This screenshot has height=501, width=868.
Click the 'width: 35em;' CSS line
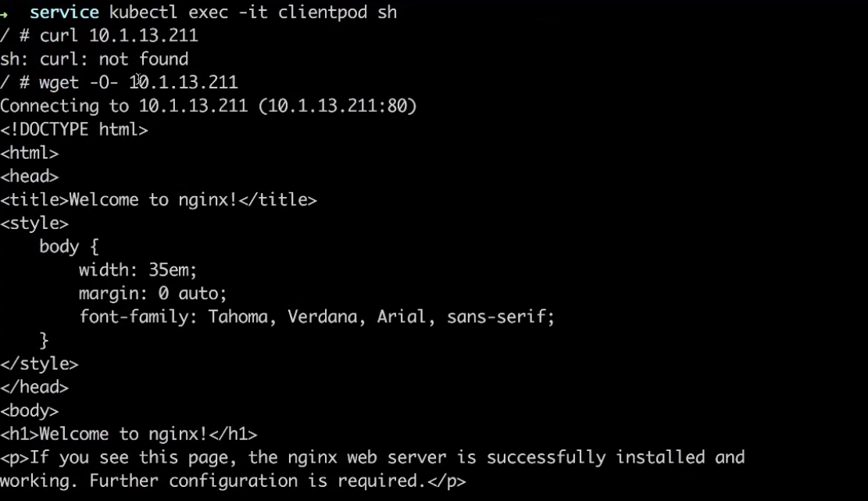(x=138, y=270)
